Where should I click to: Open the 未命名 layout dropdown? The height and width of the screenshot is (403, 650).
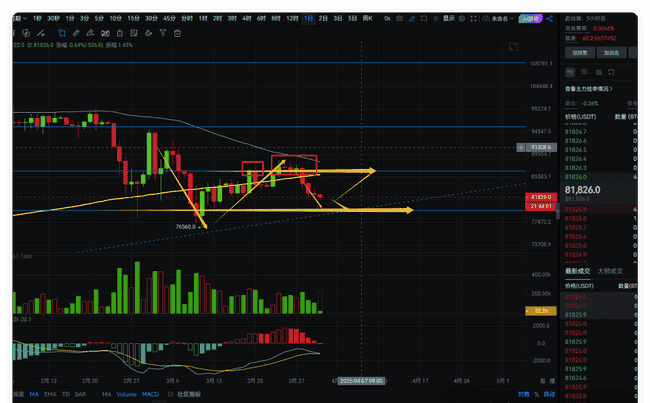498,18
